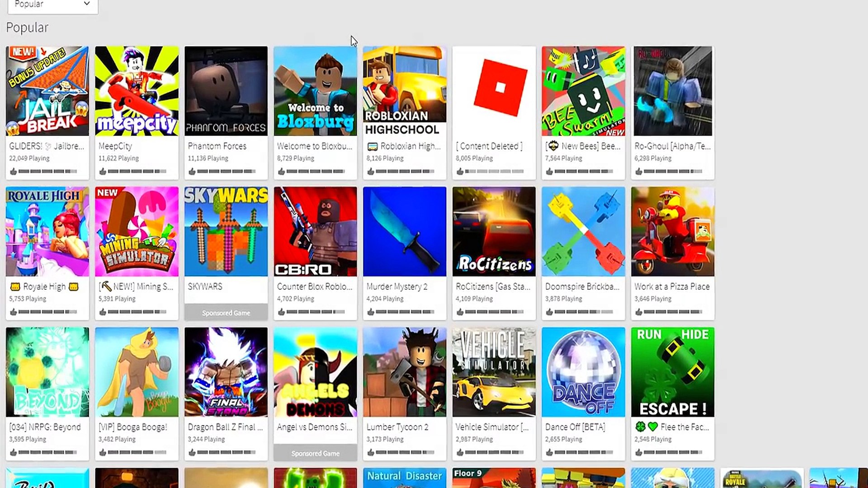Viewport: 868px width, 488px height.
Task: Click the RoCitizens title link
Action: click(492, 286)
